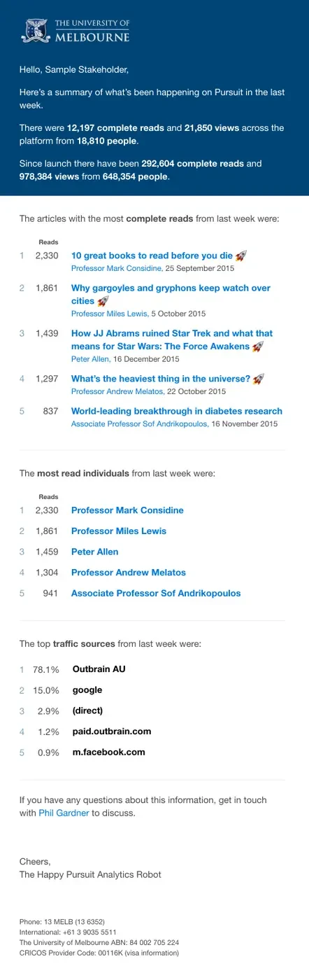Viewport: 309px width, 980px height.
Task: Open World-leading breakthrough in diabetes research article
Action: coord(177,411)
